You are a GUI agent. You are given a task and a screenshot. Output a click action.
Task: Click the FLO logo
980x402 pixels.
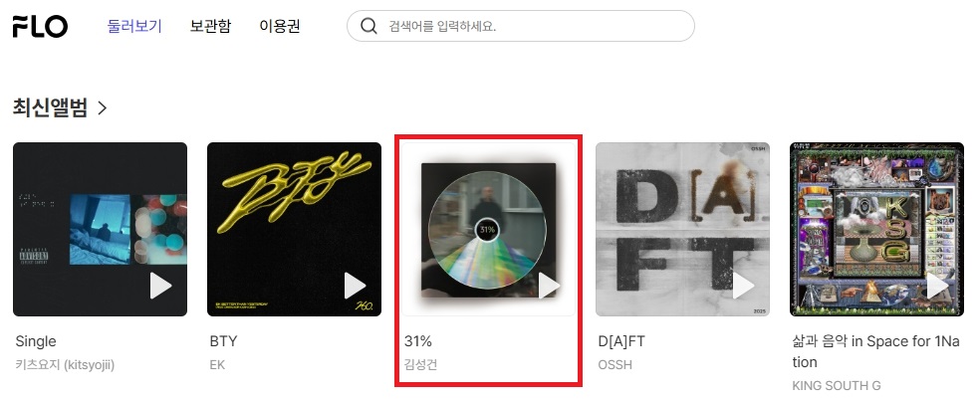pyautogui.click(x=40, y=26)
